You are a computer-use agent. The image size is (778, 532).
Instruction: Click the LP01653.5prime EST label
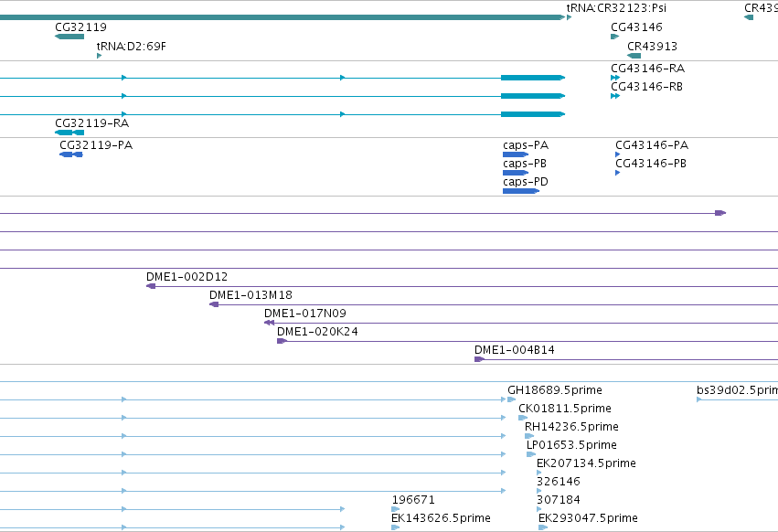[x=571, y=445]
